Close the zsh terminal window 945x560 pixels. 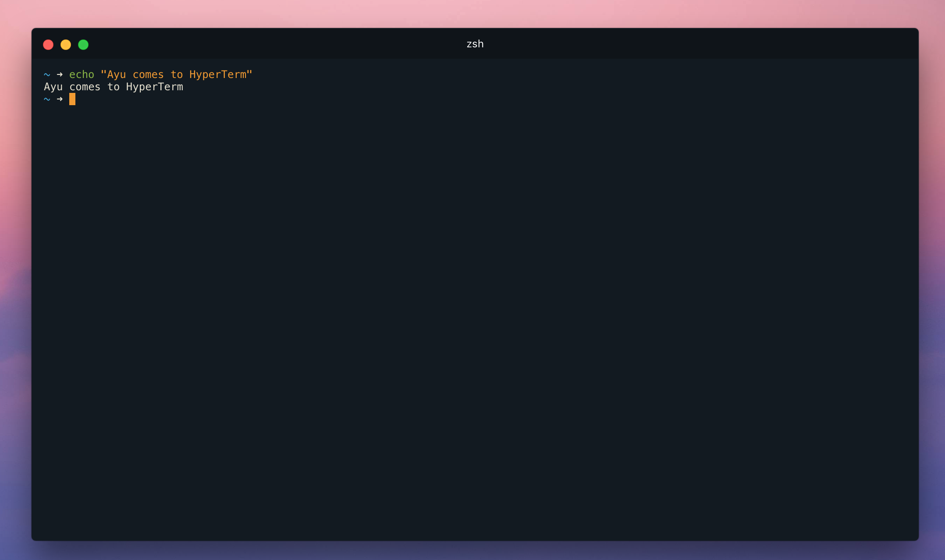(48, 45)
